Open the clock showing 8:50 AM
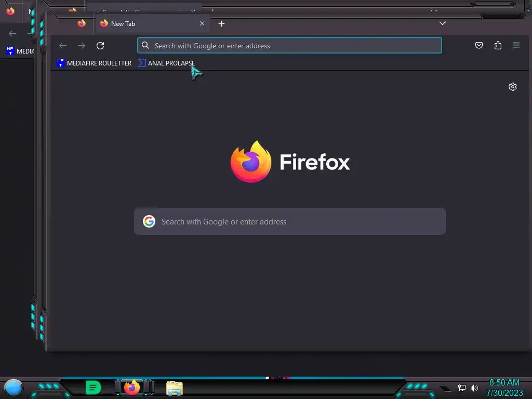532x399 pixels. pos(504,382)
